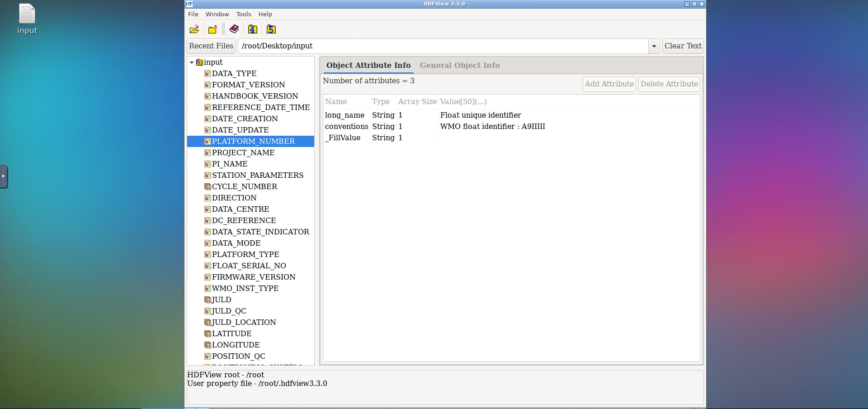The height and width of the screenshot is (409, 868).
Task: Click the LATITUDE table dataset icon
Action: pyautogui.click(x=208, y=333)
